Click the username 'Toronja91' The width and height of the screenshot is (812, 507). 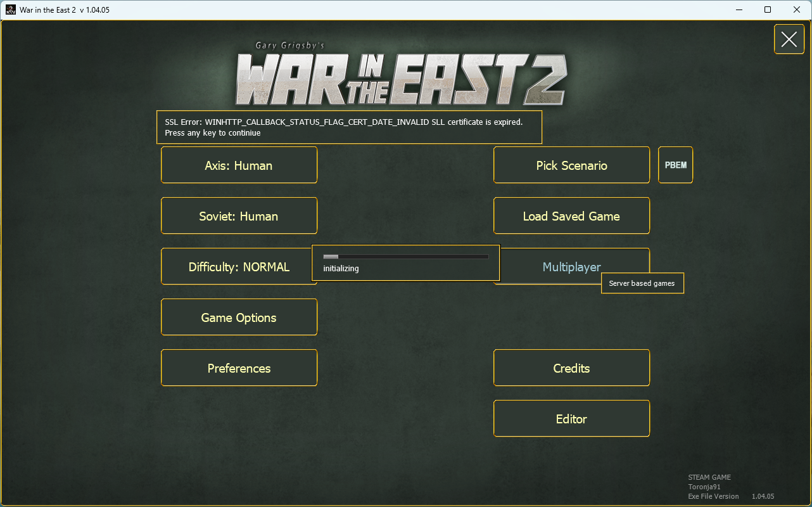coord(704,487)
